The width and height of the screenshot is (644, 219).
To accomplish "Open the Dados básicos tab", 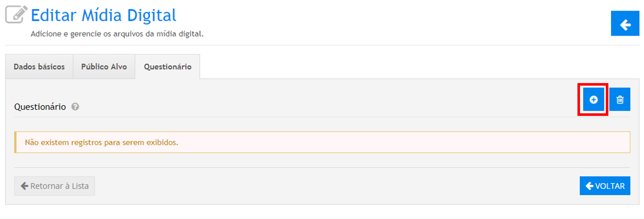I will pos(39,67).
